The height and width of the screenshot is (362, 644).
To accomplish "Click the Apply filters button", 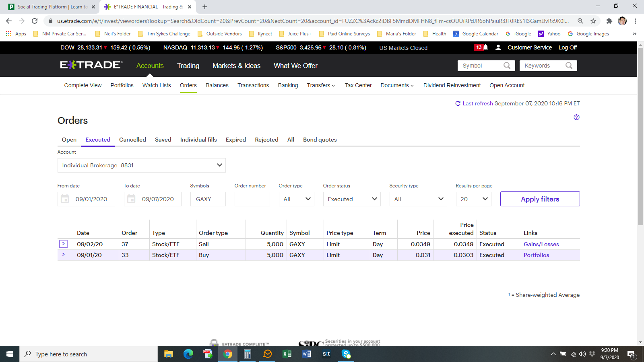I will [x=540, y=199].
